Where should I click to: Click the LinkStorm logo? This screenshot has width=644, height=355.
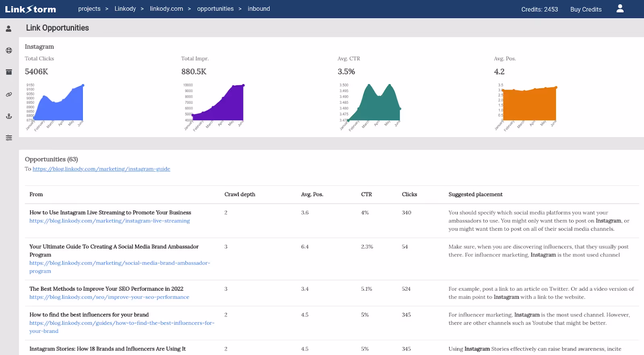[x=31, y=9]
